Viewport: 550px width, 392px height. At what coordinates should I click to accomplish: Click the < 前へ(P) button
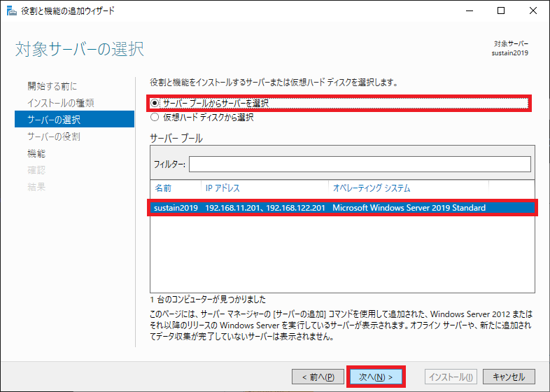tap(318, 377)
